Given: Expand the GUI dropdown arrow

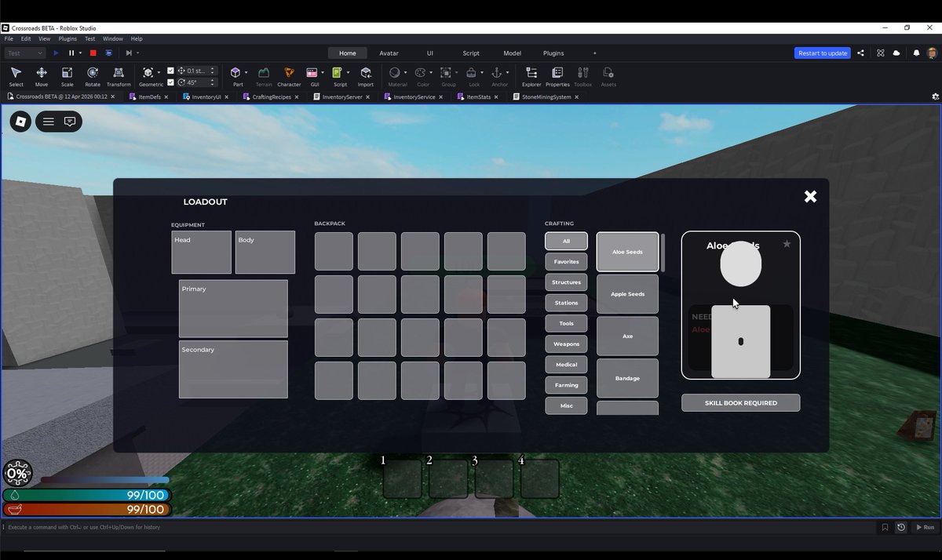Looking at the screenshot, I should (323, 72).
